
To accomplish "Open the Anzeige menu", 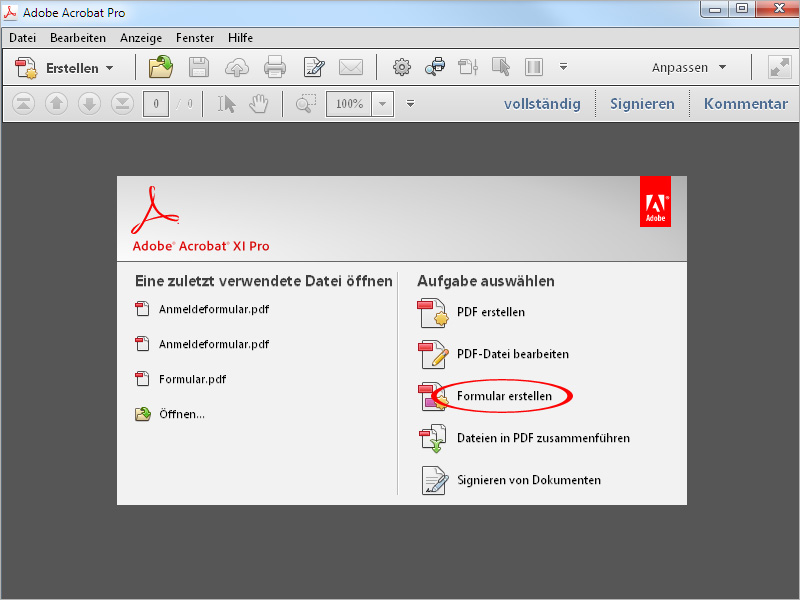I will tap(140, 37).
